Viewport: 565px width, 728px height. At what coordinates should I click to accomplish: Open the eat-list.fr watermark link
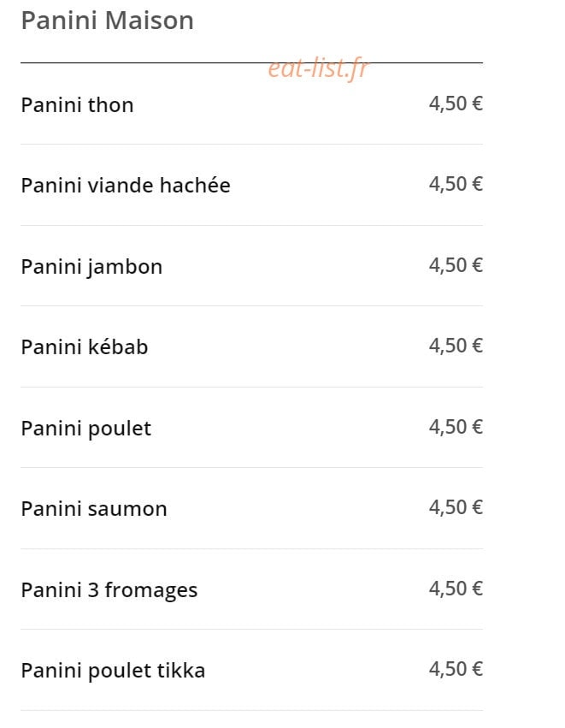click(x=318, y=68)
